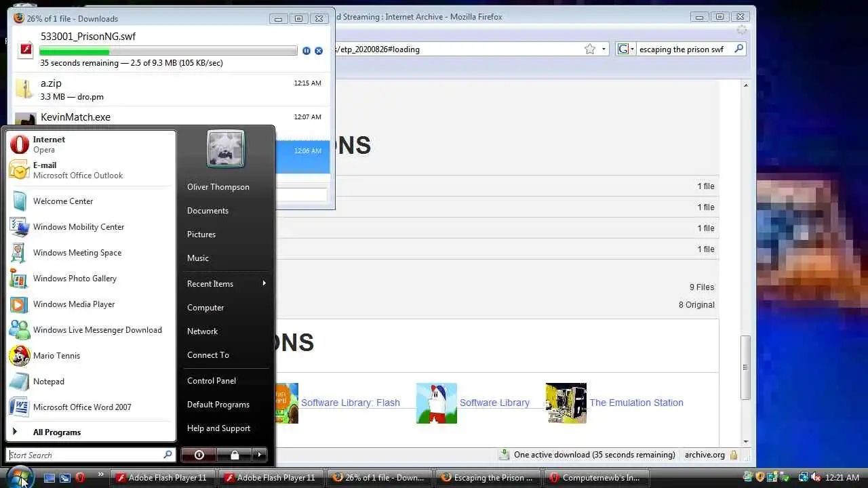This screenshot has height=488, width=868.
Task: Switch to Downloads window taskbar button
Action: [x=380, y=478]
